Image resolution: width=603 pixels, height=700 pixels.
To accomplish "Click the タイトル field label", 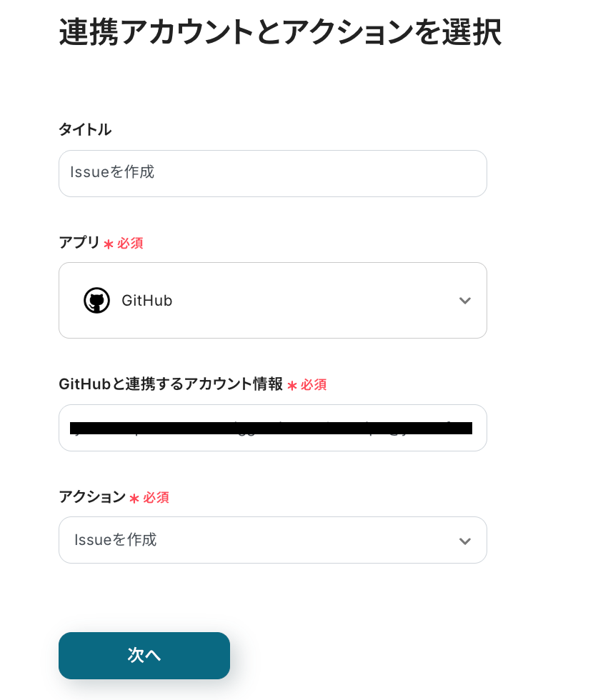I will [85, 129].
